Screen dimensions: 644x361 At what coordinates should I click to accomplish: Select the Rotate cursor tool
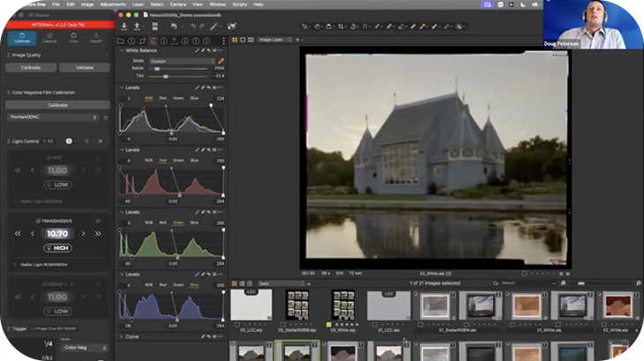pyautogui.click(x=353, y=26)
